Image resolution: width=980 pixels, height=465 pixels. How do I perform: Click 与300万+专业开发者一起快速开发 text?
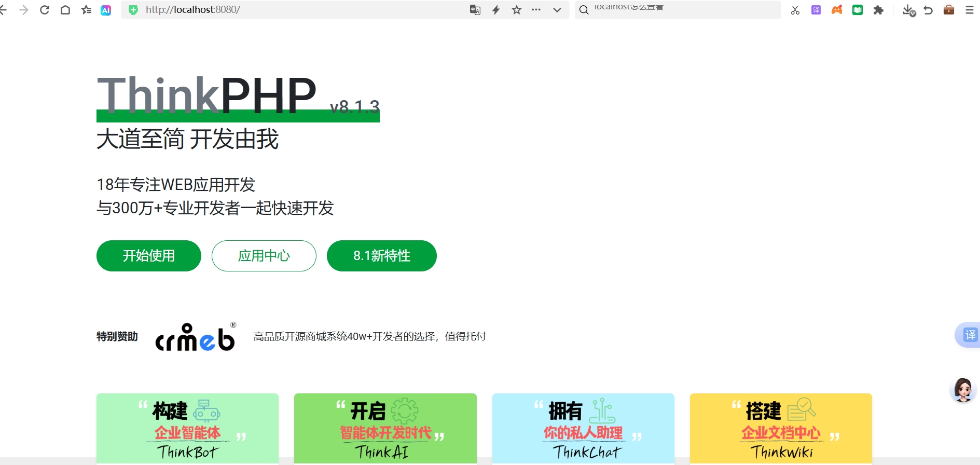215,208
